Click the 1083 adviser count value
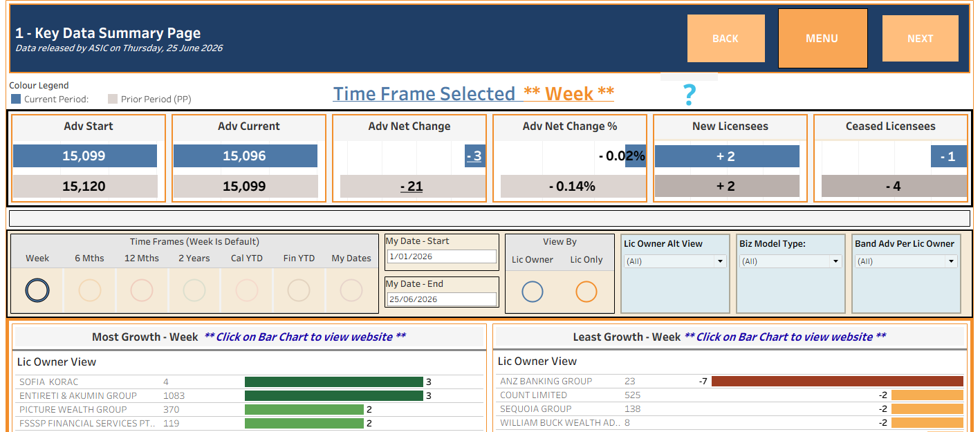 [174, 395]
